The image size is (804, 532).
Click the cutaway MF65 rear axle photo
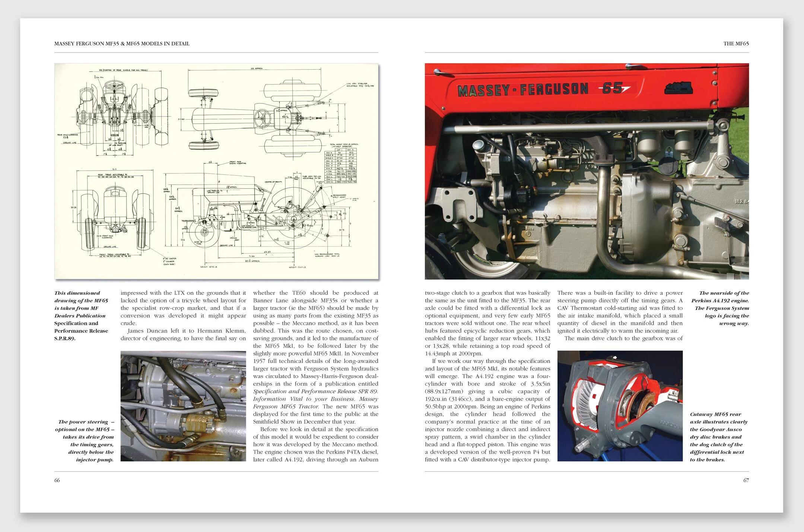[x=620, y=406]
